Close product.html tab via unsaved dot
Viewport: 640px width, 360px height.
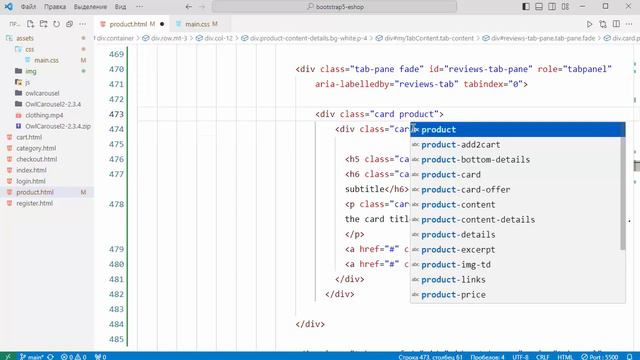click(x=162, y=24)
